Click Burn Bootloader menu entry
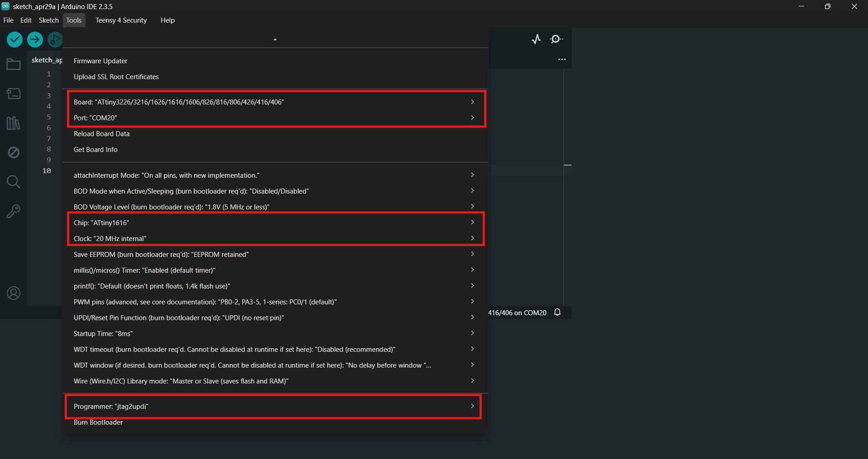Image resolution: width=868 pixels, height=459 pixels. pos(275,422)
